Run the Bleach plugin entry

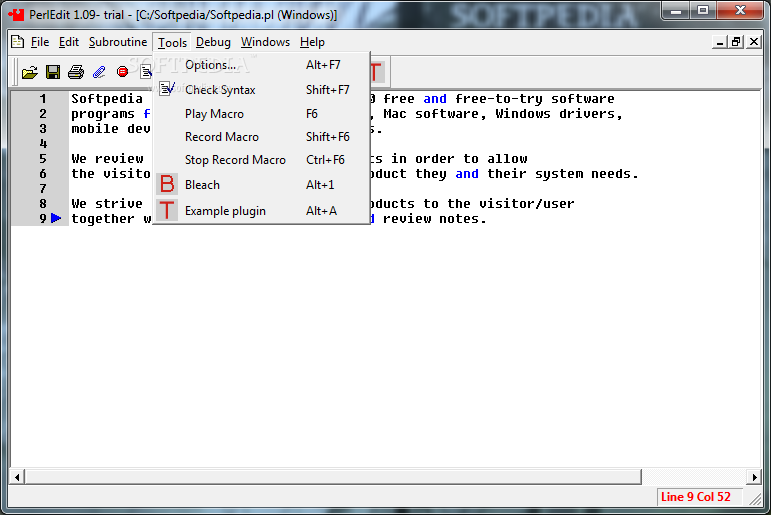point(262,184)
